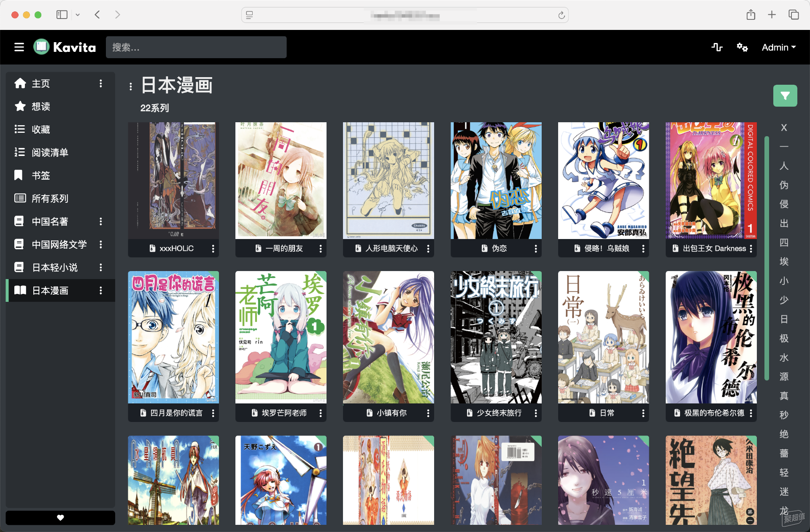Viewport: 810px width, 532px height.
Task: Click the Kavita logo icon
Action: [x=41, y=47]
